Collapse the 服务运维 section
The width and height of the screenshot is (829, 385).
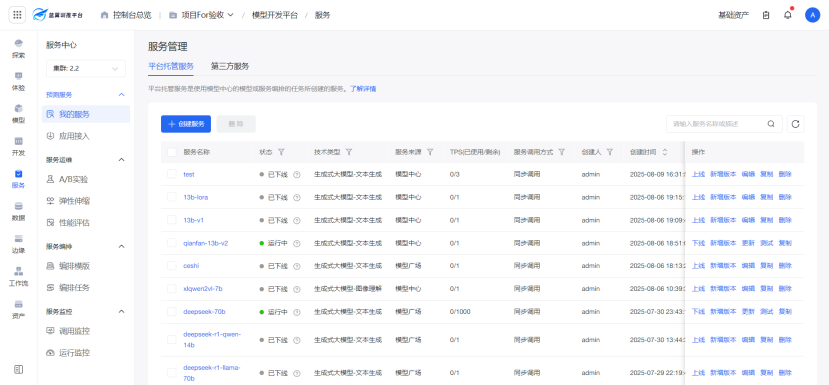[x=121, y=160]
